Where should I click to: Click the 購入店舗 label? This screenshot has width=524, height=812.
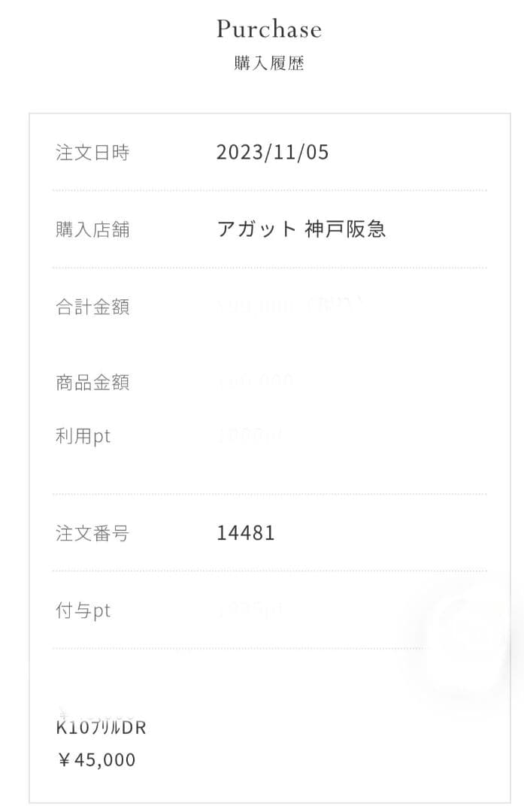click(x=92, y=229)
